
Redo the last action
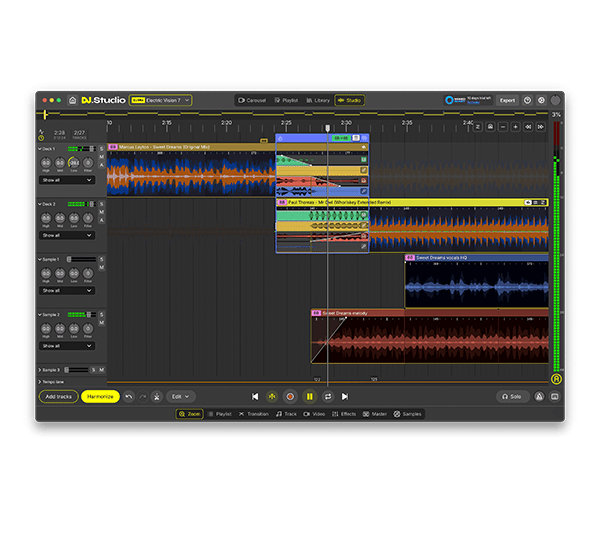[143, 397]
